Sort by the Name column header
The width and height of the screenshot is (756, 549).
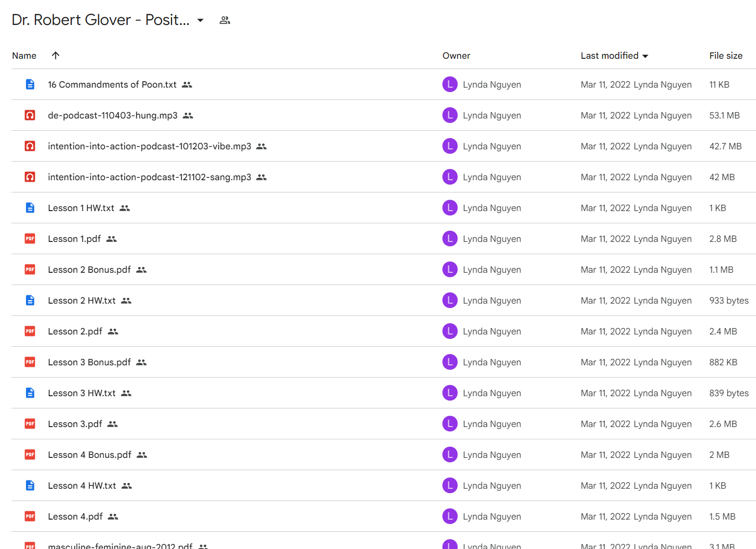pyautogui.click(x=24, y=56)
